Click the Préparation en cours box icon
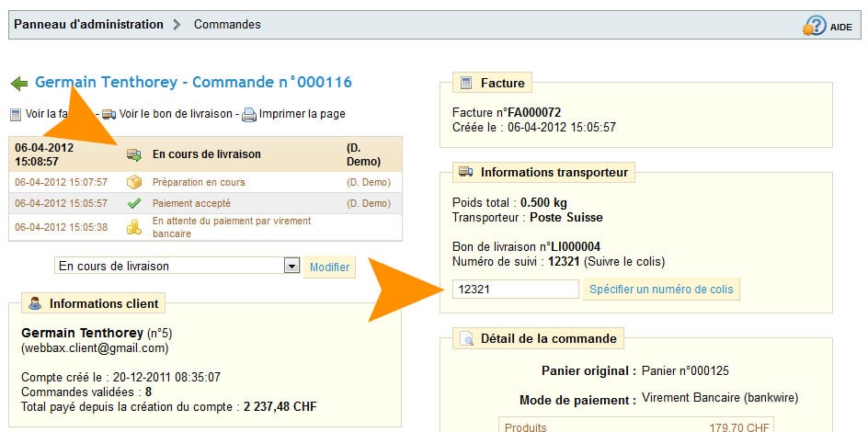The image size is (868, 432). click(x=134, y=182)
